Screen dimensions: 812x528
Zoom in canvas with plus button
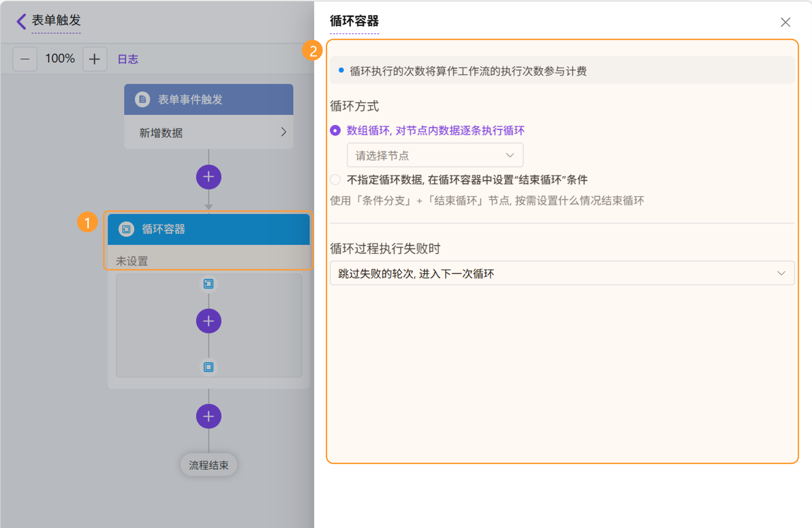(x=95, y=59)
